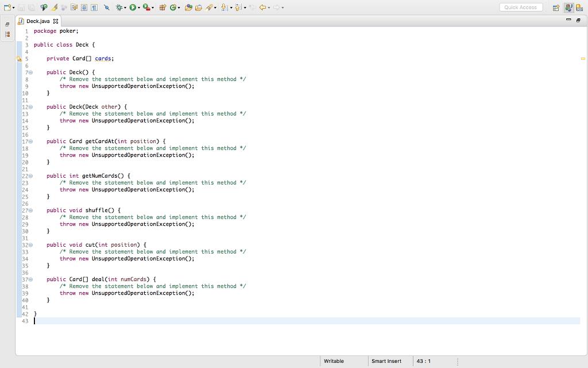The width and height of the screenshot is (588, 368).
Task: Select the Deck.java editor tab
Action: [38, 21]
